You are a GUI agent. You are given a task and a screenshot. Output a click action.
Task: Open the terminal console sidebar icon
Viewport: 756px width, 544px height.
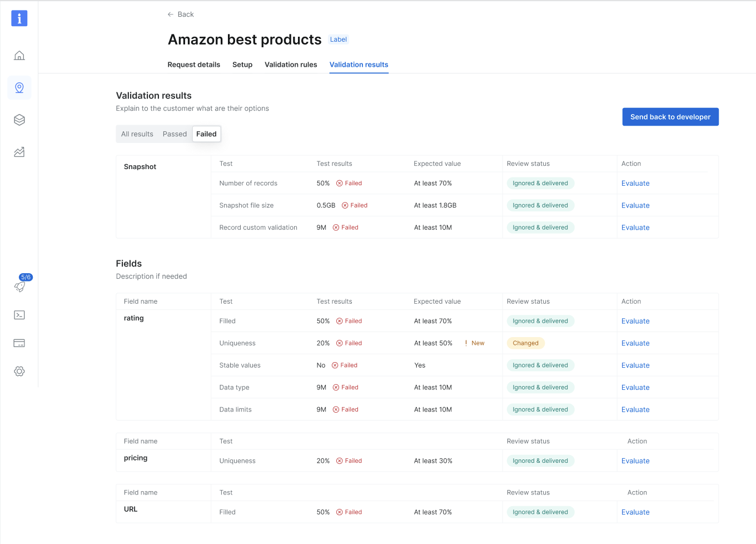point(19,315)
